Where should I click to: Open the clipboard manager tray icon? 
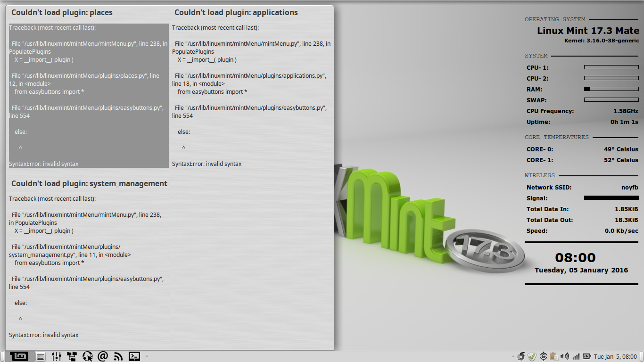(554, 356)
